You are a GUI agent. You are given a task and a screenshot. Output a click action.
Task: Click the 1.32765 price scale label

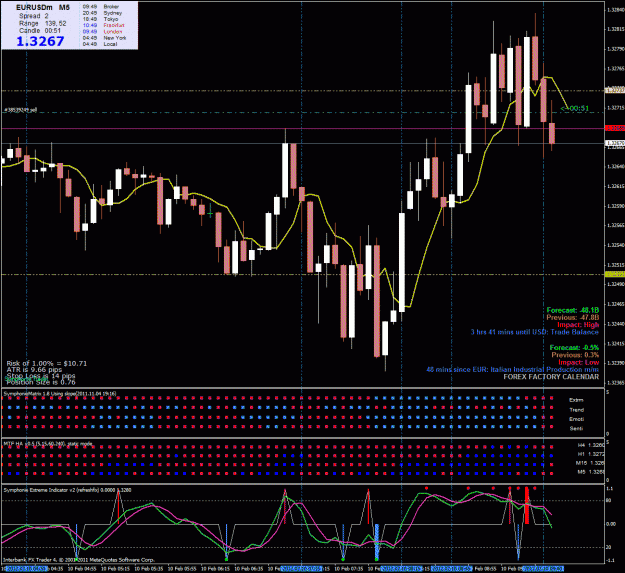pyautogui.click(x=615, y=69)
